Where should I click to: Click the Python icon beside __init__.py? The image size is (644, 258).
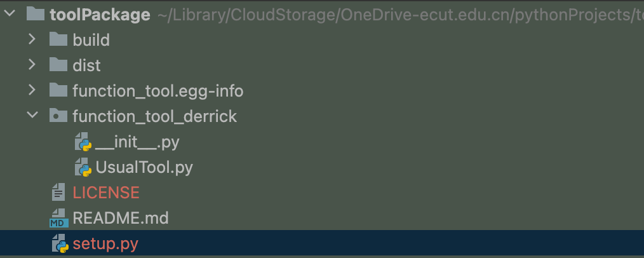tap(83, 142)
